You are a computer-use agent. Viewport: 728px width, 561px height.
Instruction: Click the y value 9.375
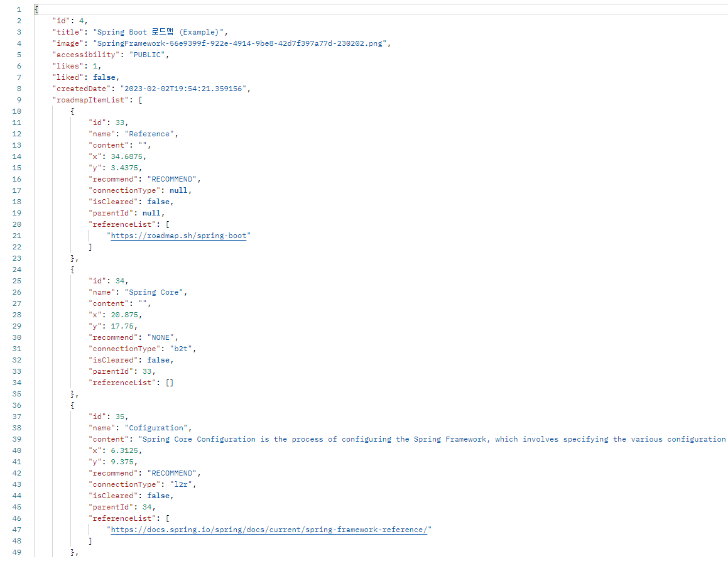(x=122, y=462)
